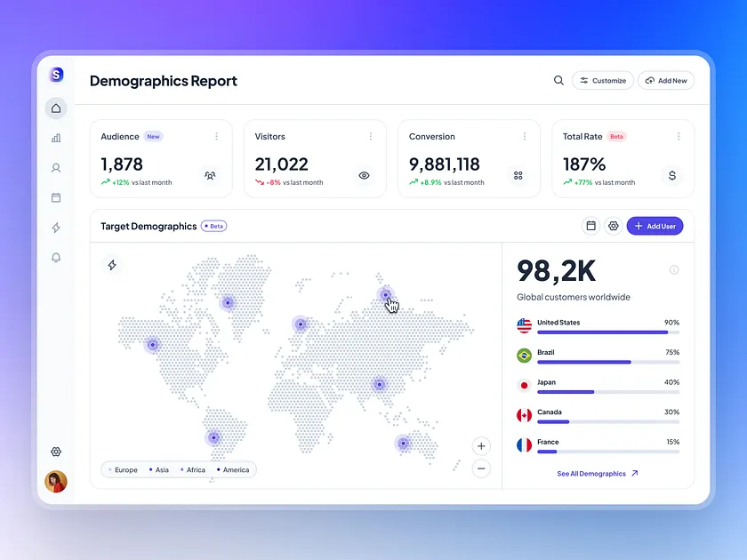This screenshot has width=747, height=560.
Task: Open the Conversion card options menu
Action: tap(525, 136)
